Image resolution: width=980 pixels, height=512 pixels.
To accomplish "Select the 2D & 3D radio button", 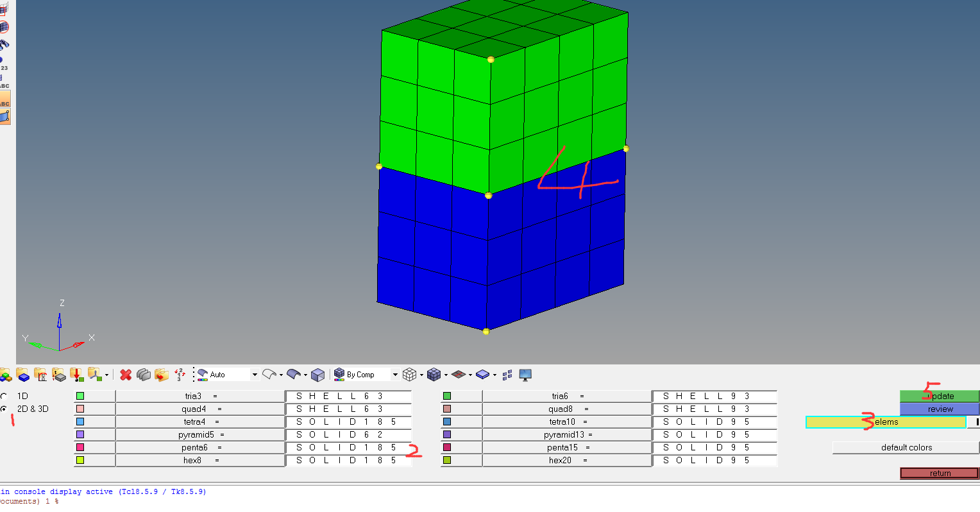I will click(4, 409).
